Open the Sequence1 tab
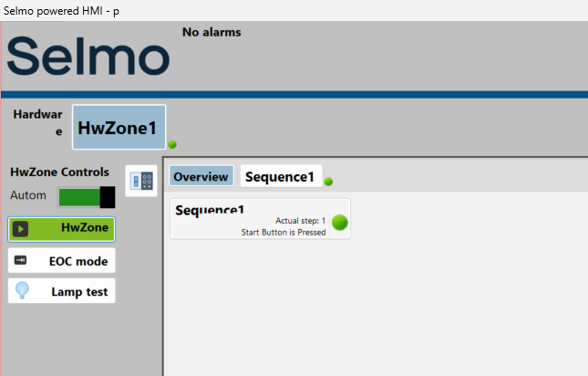 281,176
